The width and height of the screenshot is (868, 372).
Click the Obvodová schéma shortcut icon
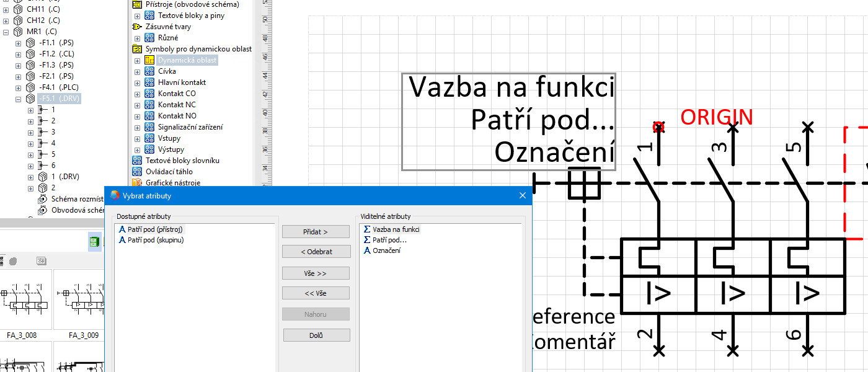pyautogui.click(x=43, y=210)
